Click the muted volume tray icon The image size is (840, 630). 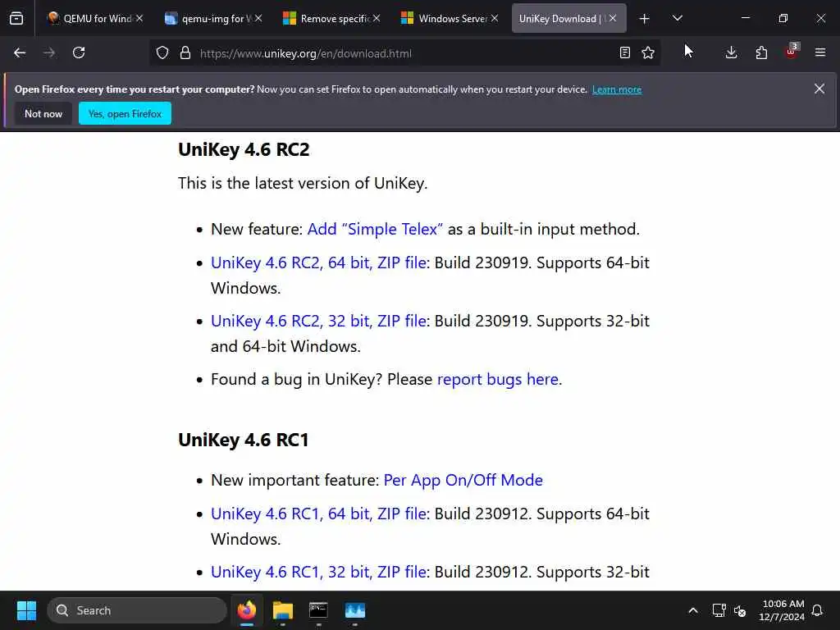click(740, 610)
